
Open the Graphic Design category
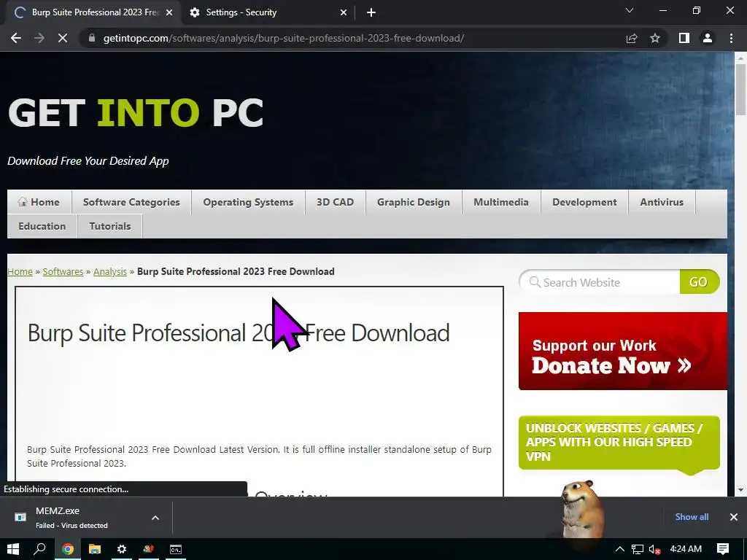[x=414, y=202]
